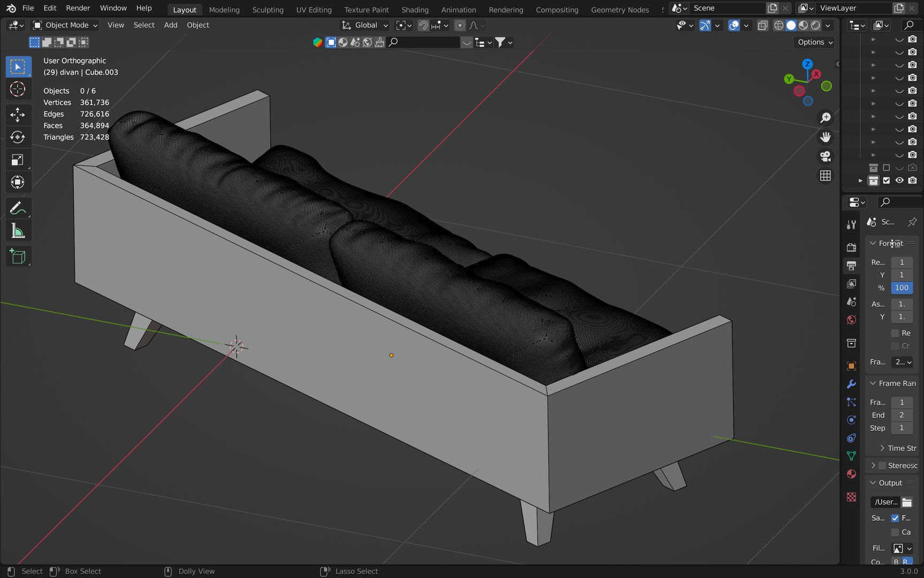Toggle viewport overlays button
Viewport: 924px width, 578px height.
(x=734, y=25)
